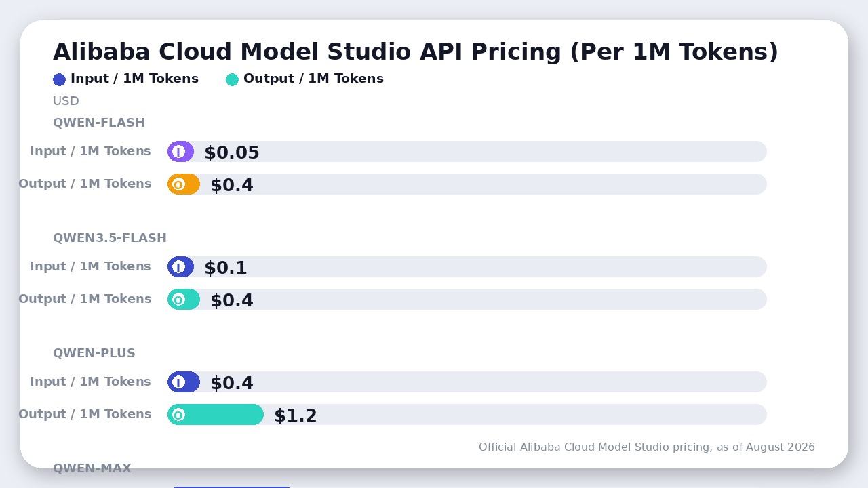
Task: Click the USD unit label
Action: 66,101
